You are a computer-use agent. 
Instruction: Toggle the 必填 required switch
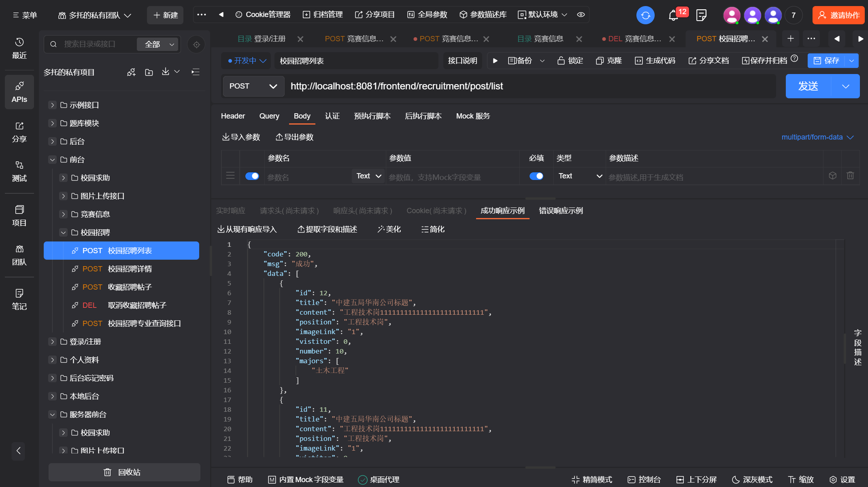[x=536, y=176]
